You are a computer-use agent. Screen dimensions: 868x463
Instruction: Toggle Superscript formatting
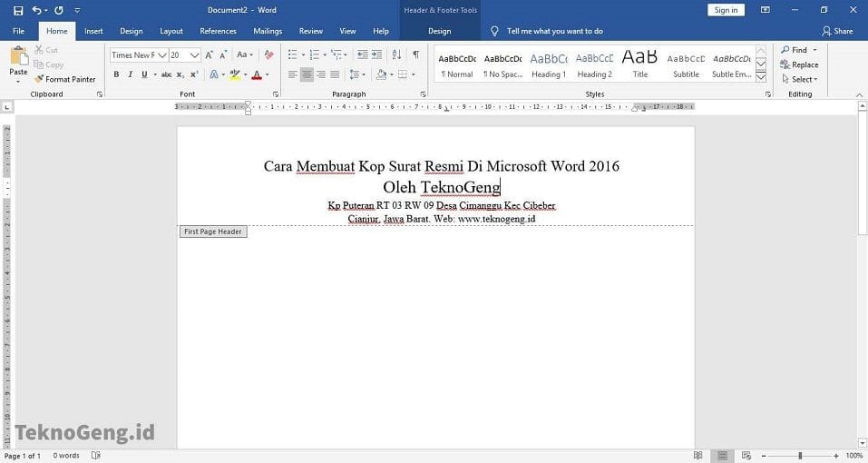point(194,74)
